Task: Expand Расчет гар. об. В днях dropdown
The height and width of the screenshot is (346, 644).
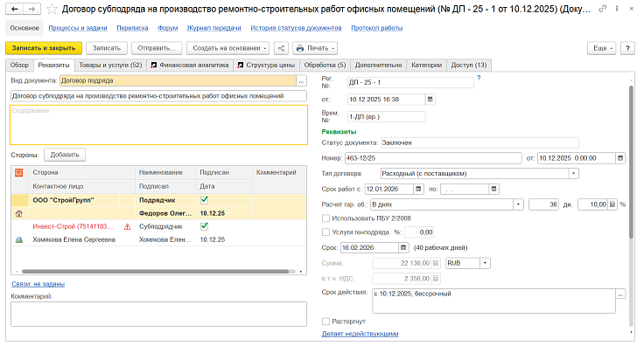Action: click(x=518, y=204)
